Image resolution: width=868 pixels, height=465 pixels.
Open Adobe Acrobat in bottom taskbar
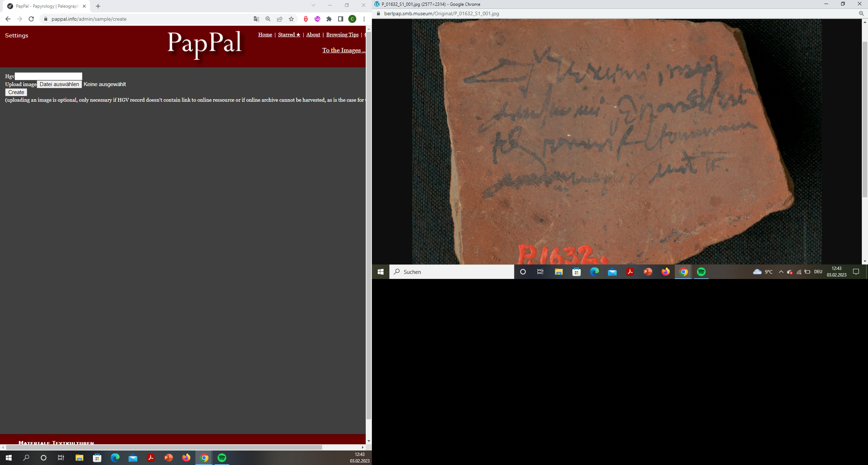(151, 458)
